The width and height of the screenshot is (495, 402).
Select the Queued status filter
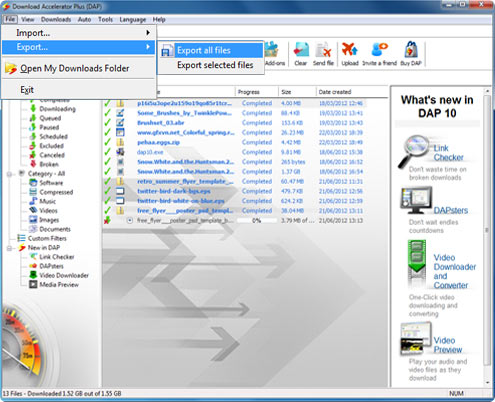45,118
